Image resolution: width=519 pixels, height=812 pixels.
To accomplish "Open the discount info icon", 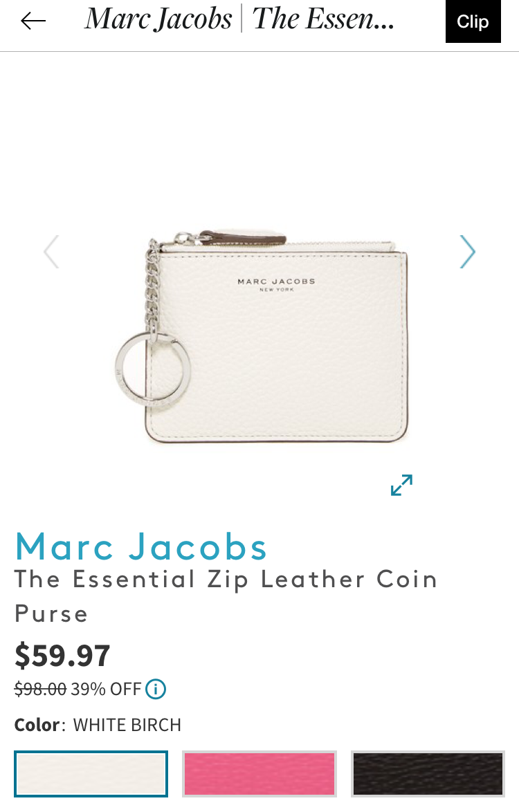I will tap(156, 690).
